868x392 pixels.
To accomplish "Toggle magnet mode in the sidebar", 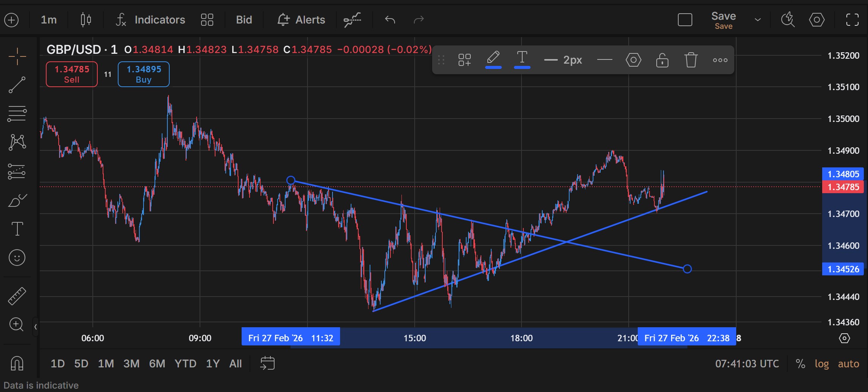I will coord(17,363).
